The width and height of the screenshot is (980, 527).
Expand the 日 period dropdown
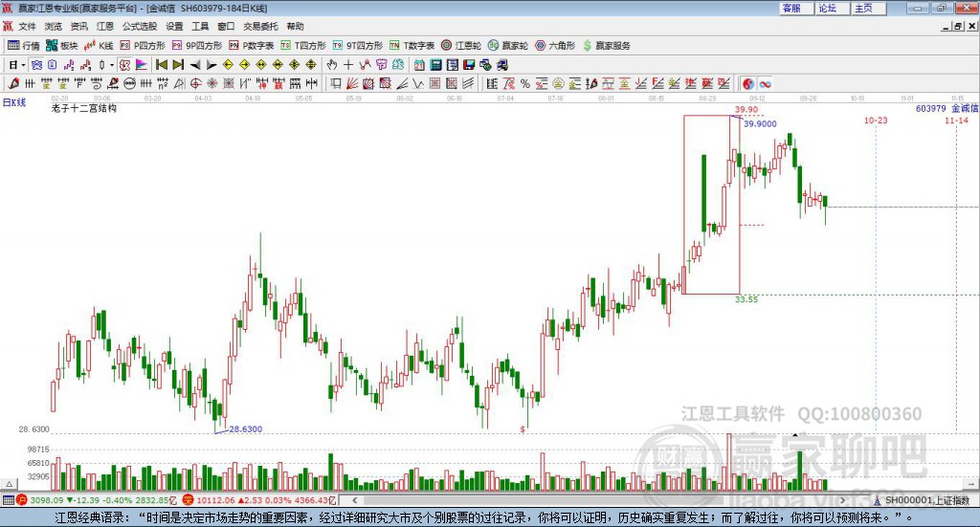23,65
